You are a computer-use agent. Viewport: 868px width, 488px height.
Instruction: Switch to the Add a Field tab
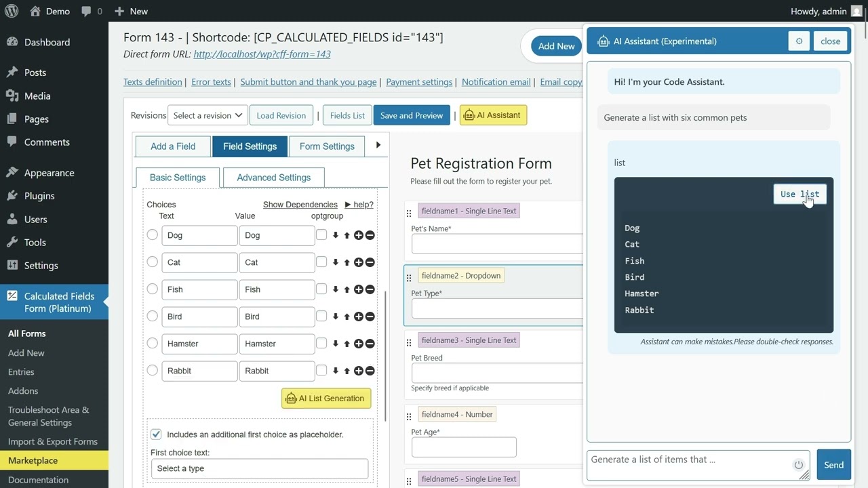click(173, 146)
